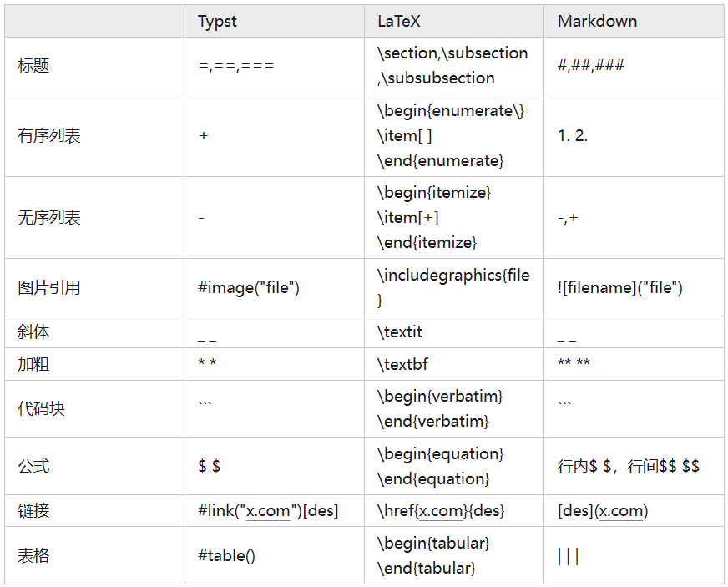Viewport: 728px width, 587px height.
Task: Select the 行内$ $，行间$$ $$ cell
Action: coord(628,466)
